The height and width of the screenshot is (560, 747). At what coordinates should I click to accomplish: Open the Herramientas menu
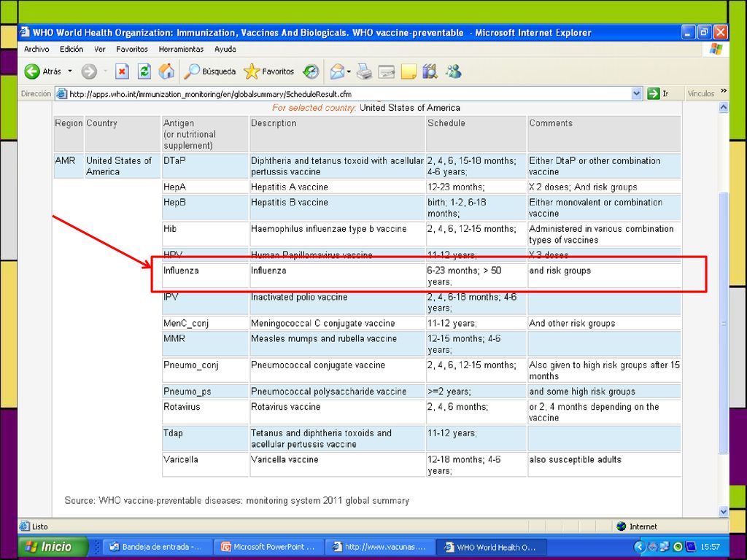tap(181, 49)
